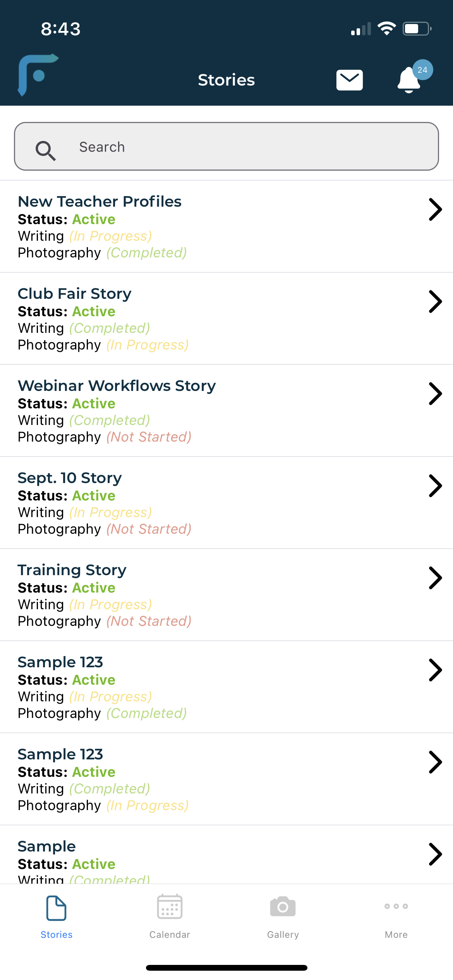Tap the Stories document icon

coord(56,908)
